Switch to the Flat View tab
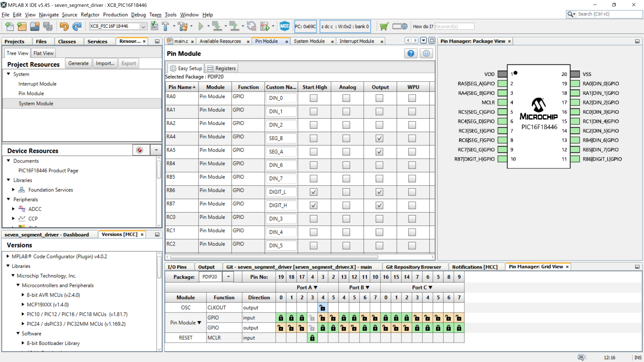The width and height of the screenshot is (644, 362). pyautogui.click(x=43, y=53)
